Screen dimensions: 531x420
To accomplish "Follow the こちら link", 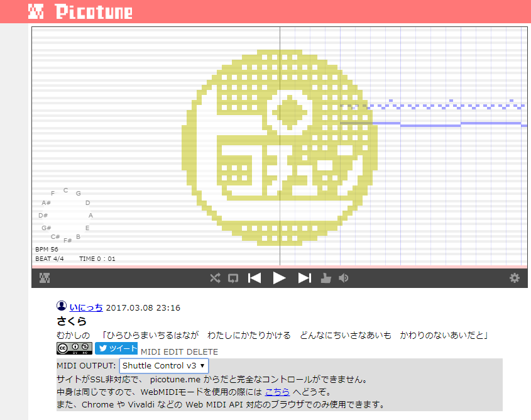I will click(277, 392).
